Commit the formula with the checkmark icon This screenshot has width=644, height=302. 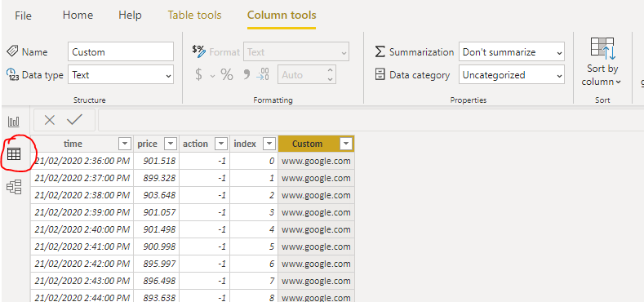(75, 119)
